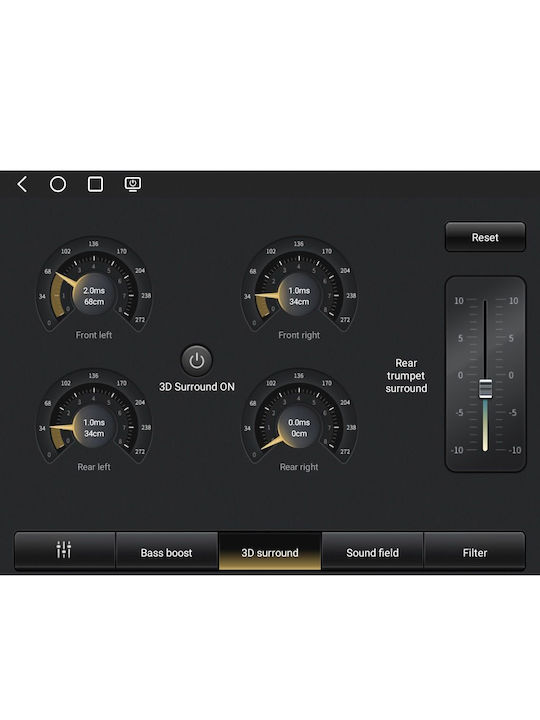
Task: Select the 3D surround tab
Action: pos(270,551)
